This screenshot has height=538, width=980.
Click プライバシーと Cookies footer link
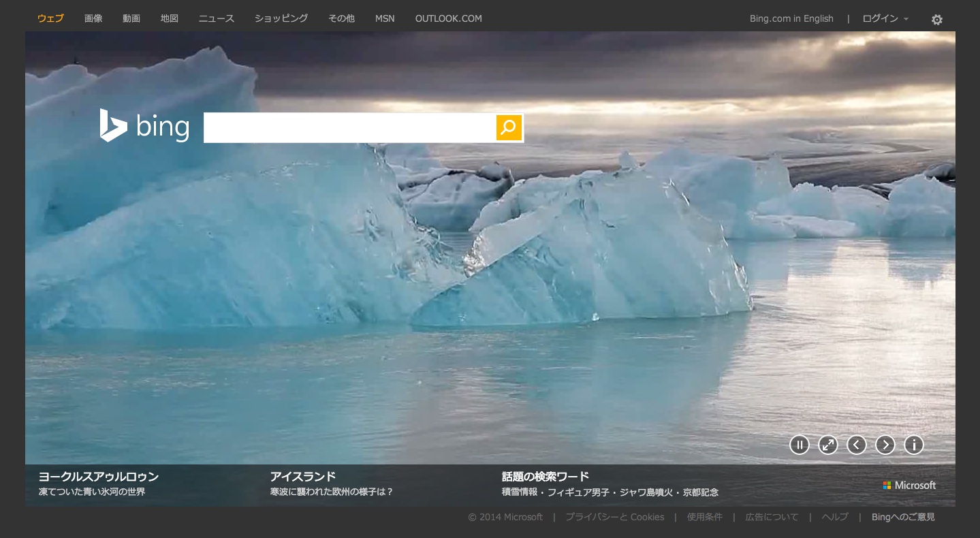click(x=614, y=517)
